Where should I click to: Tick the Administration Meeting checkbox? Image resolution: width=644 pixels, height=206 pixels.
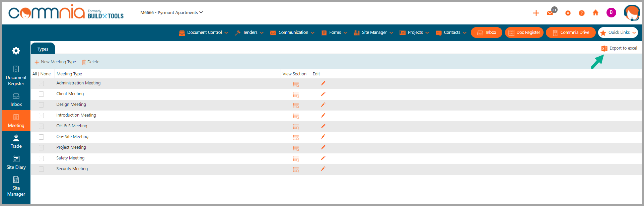coord(42,83)
